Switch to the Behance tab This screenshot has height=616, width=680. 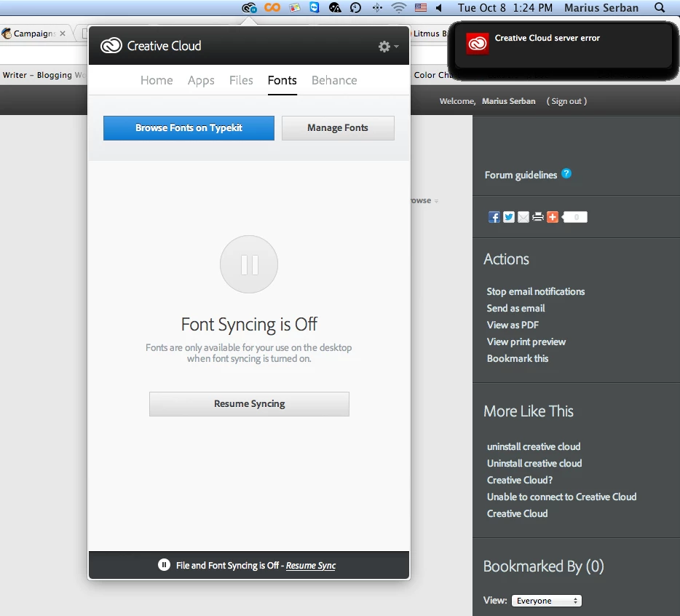(x=334, y=80)
